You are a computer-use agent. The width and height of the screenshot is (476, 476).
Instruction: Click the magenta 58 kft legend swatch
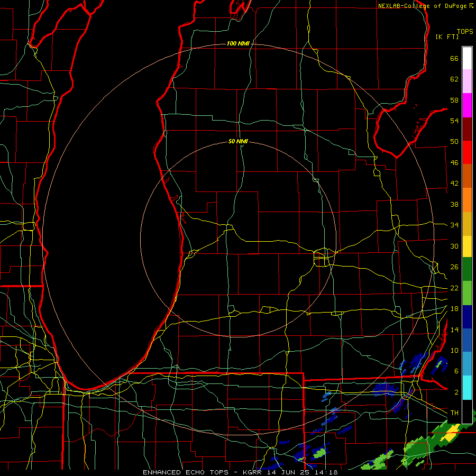pos(467,105)
